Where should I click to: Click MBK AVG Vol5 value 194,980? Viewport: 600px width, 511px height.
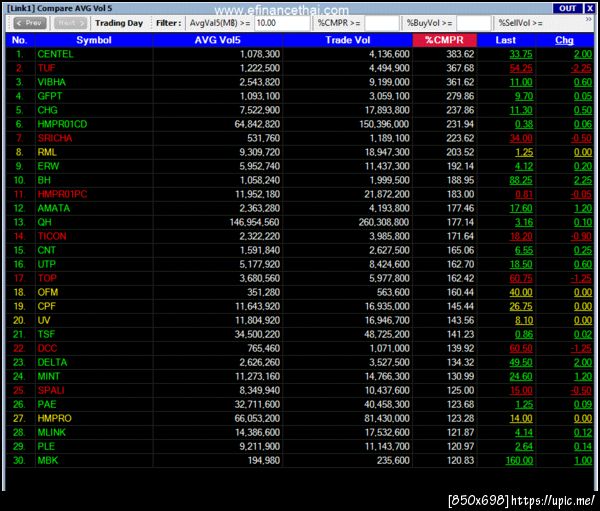point(264,460)
